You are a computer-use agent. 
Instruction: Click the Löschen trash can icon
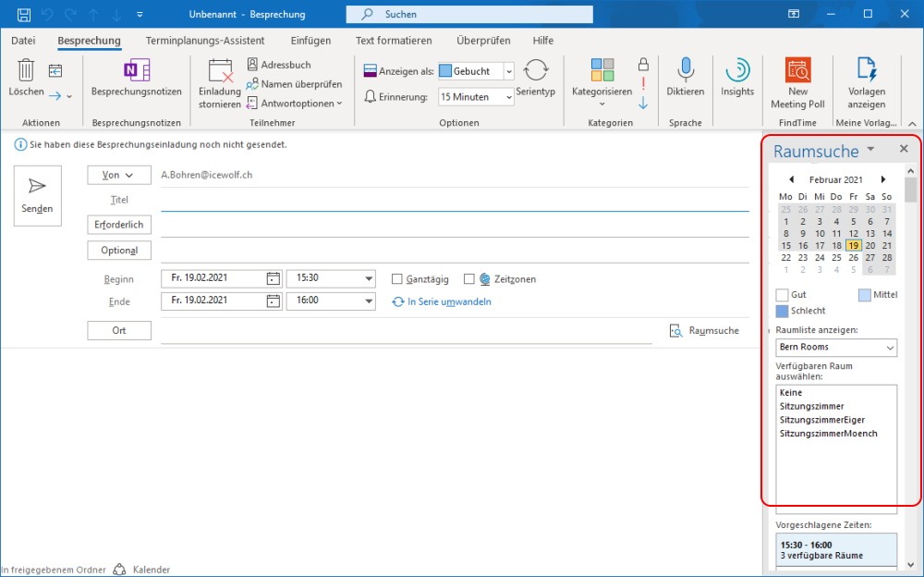click(x=26, y=69)
